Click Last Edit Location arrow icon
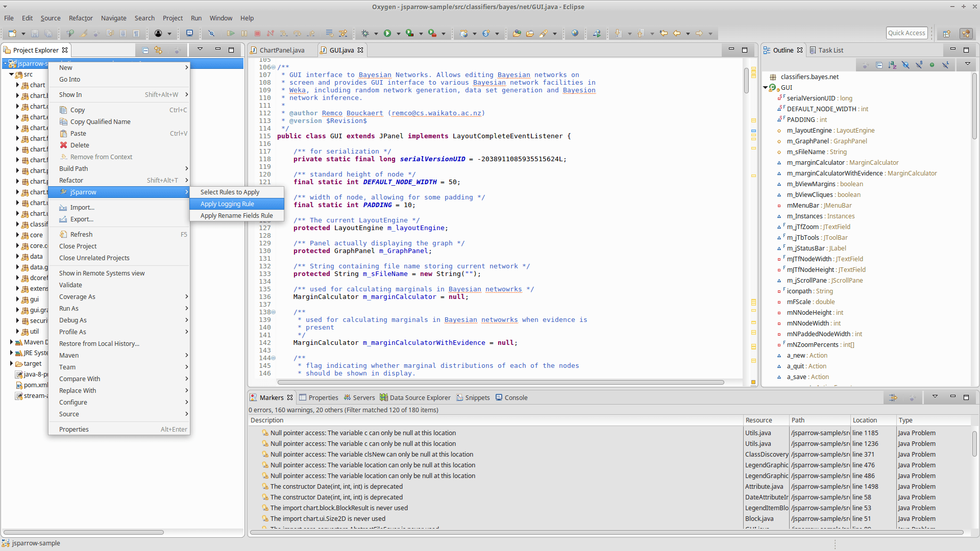This screenshot has height=551, width=980. pyautogui.click(x=664, y=34)
